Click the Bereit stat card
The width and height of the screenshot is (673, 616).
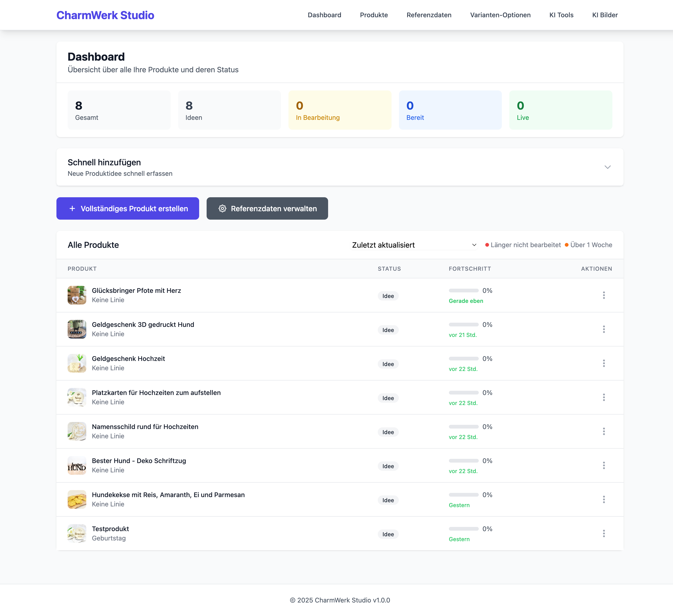pos(450,110)
